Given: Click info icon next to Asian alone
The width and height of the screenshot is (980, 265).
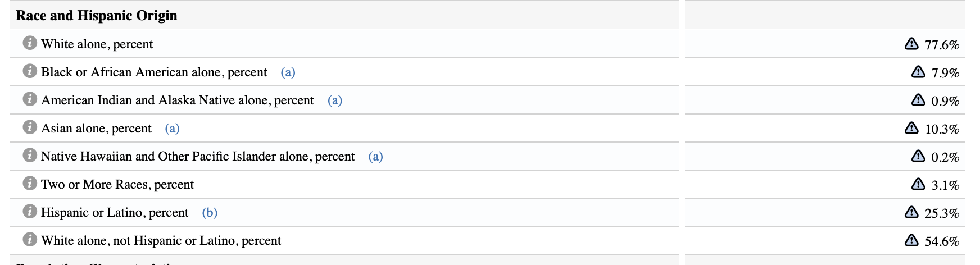Looking at the screenshot, I should [x=30, y=127].
